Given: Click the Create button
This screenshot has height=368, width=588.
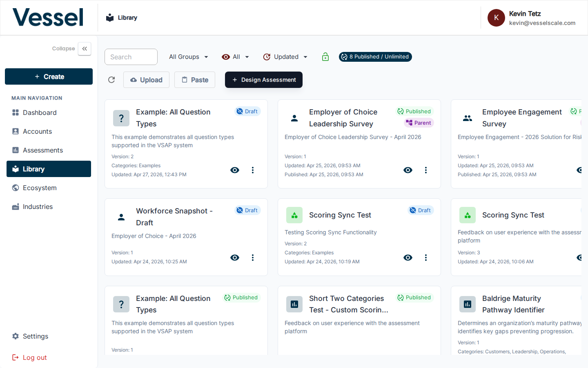Looking at the screenshot, I should click(x=49, y=76).
